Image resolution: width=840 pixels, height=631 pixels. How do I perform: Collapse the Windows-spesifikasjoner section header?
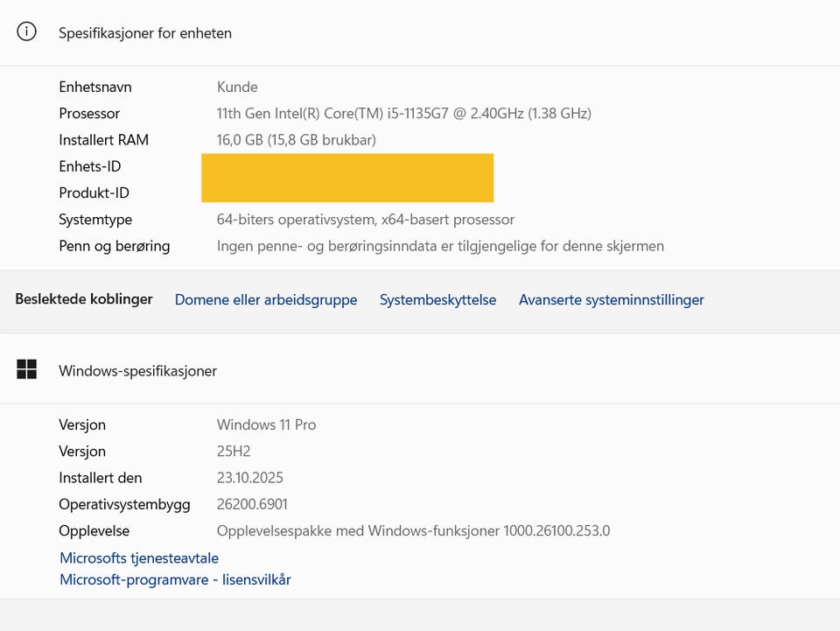pos(137,370)
